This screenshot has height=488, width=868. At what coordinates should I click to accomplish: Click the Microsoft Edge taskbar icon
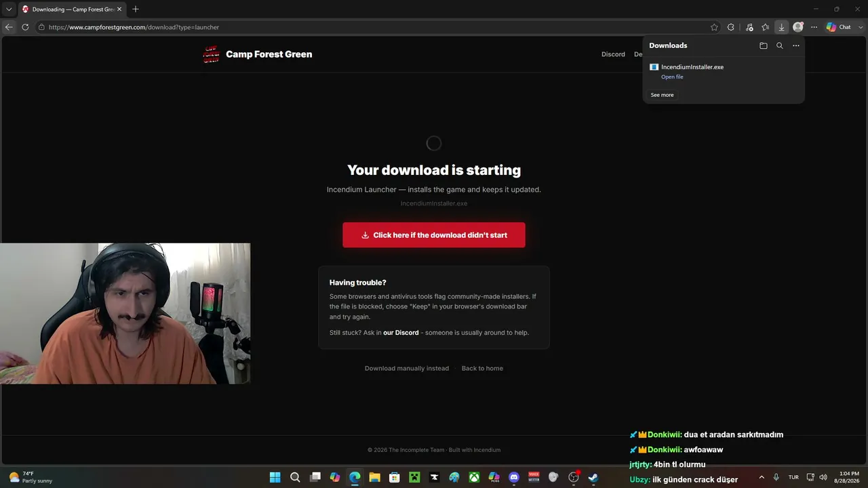coord(355,477)
